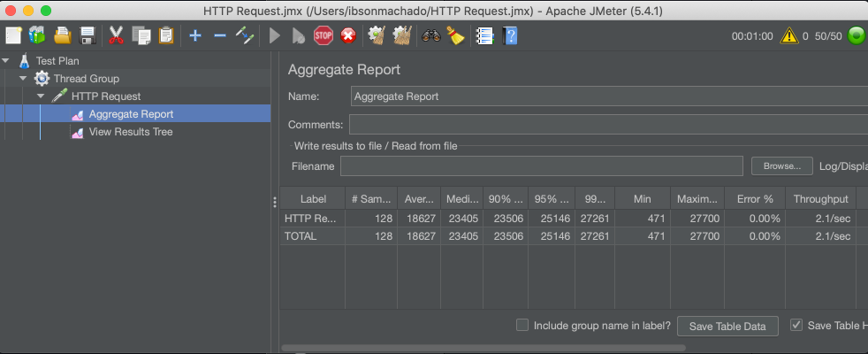Select the HTTP Re... table row label
Image resolution: width=868 pixels, height=354 pixels.
pos(310,219)
